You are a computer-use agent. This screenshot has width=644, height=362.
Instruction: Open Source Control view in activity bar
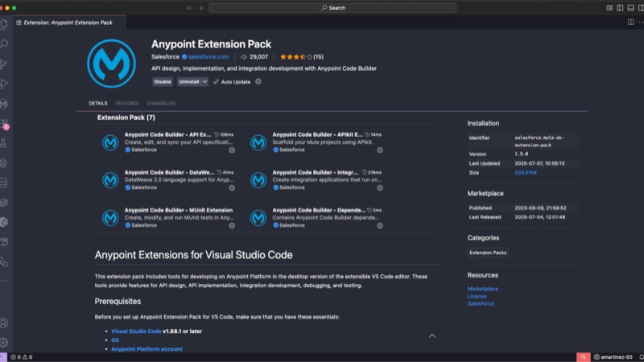(4, 64)
